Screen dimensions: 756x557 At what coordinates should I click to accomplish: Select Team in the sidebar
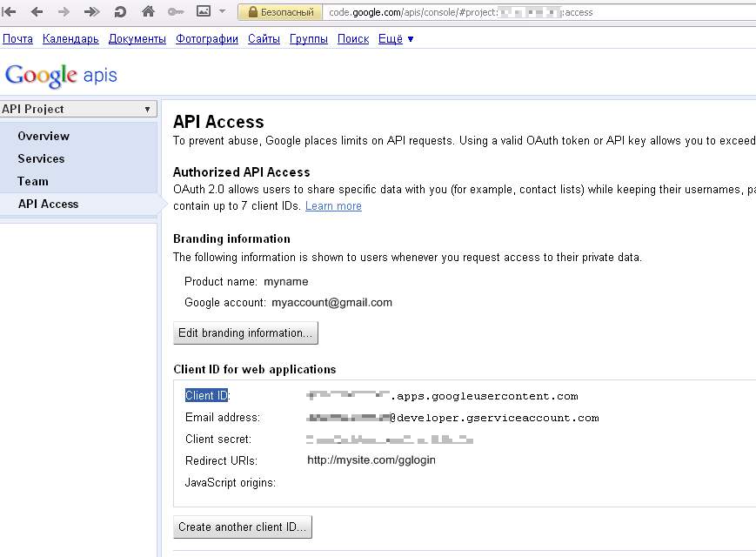point(33,181)
